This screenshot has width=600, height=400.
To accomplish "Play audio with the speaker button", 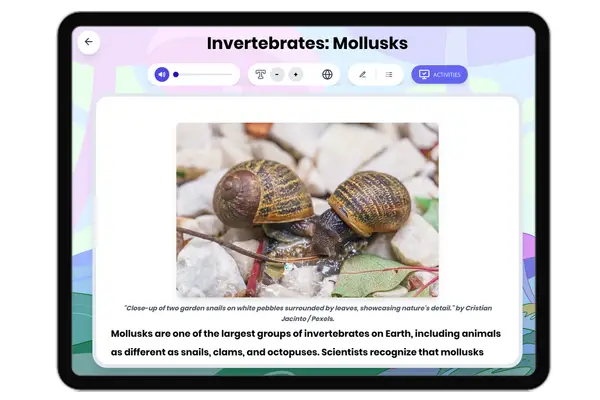I will 162,74.
